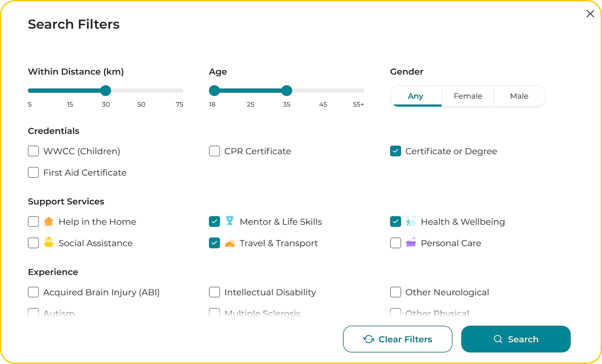Click the car icon for Travel & Transport
Viewport: 602px width, 364px height.
click(x=230, y=243)
